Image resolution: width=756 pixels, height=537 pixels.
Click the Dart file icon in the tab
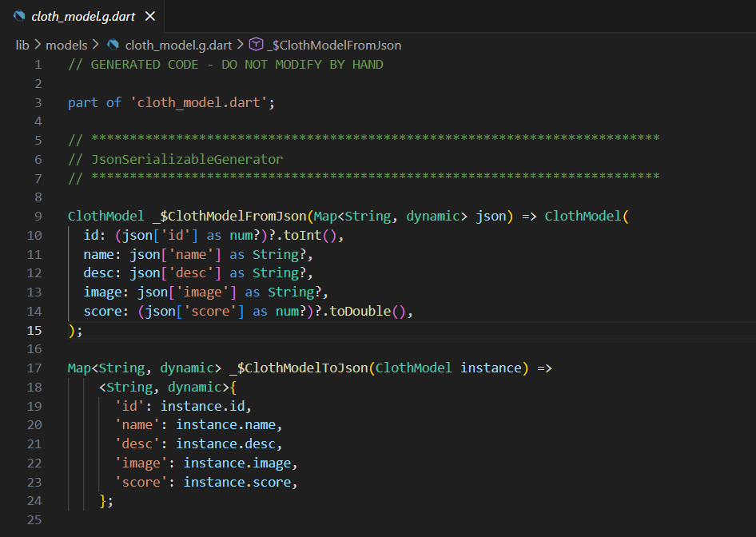pyautogui.click(x=19, y=16)
